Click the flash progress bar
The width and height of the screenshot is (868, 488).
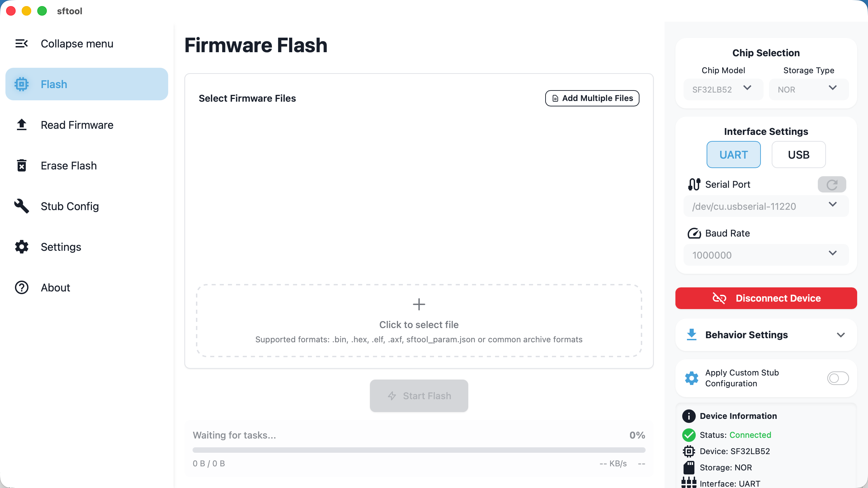419,450
